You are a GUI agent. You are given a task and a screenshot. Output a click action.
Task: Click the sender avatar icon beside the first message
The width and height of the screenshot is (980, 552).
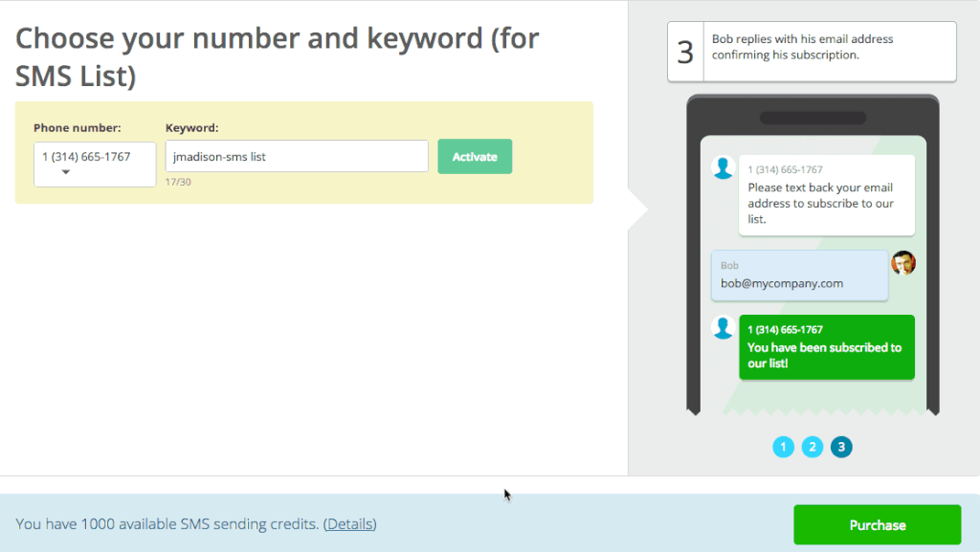(724, 168)
